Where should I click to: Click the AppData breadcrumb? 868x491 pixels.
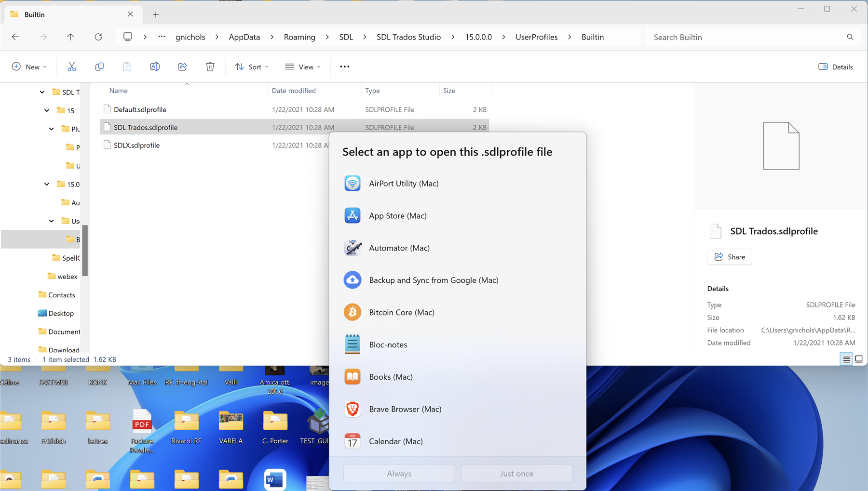click(244, 37)
